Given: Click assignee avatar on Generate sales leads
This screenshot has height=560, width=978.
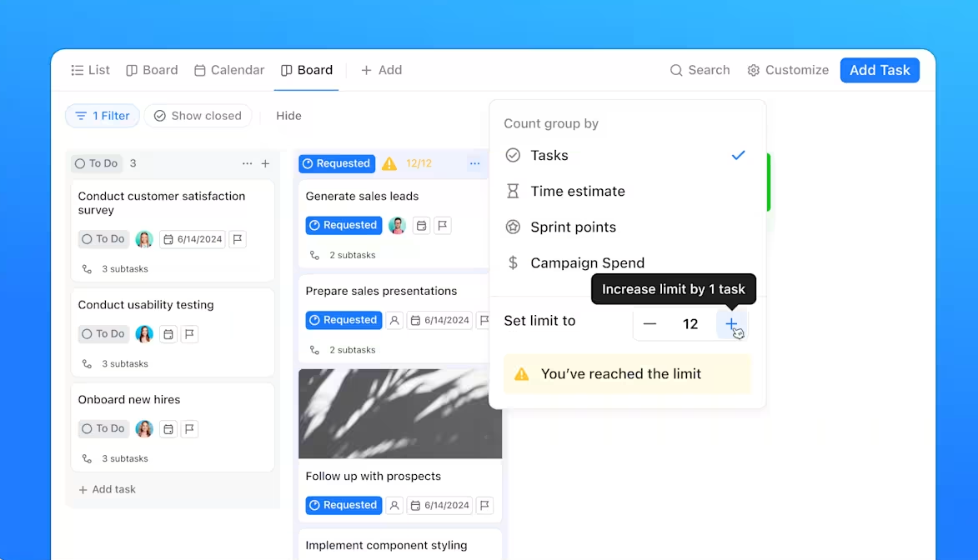Looking at the screenshot, I should click(398, 225).
